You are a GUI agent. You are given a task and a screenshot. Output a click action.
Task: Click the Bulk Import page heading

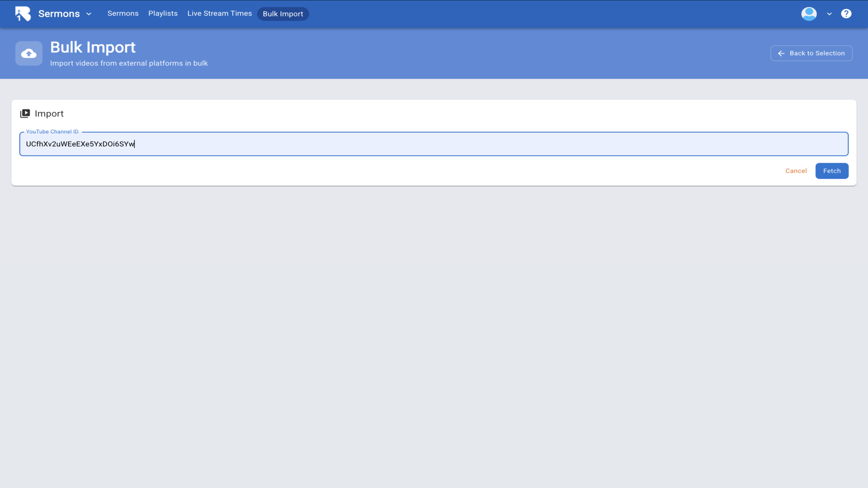click(93, 47)
